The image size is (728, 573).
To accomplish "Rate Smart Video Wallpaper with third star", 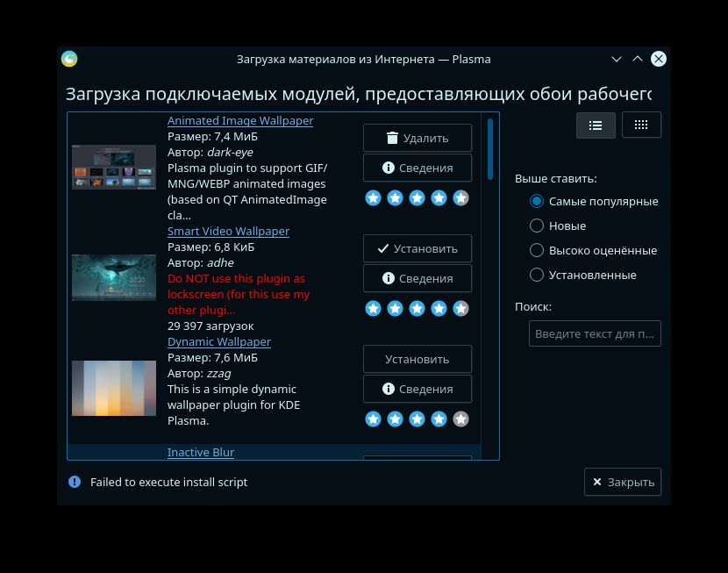I will pyautogui.click(x=417, y=308).
